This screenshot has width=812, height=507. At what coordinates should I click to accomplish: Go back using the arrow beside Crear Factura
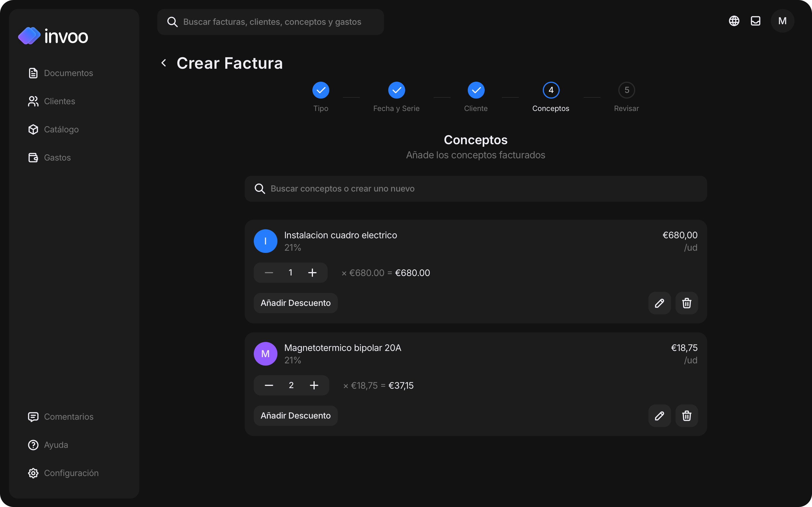pos(164,63)
